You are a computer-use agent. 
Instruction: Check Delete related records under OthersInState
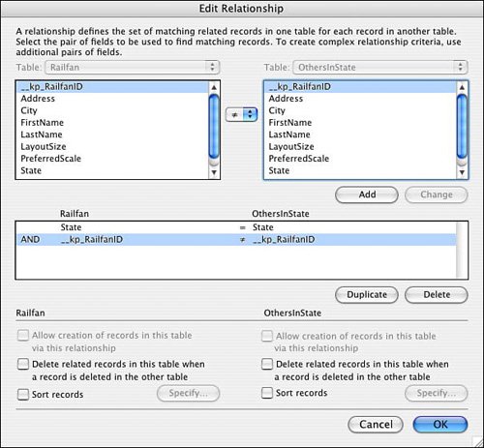pyautogui.click(x=267, y=364)
